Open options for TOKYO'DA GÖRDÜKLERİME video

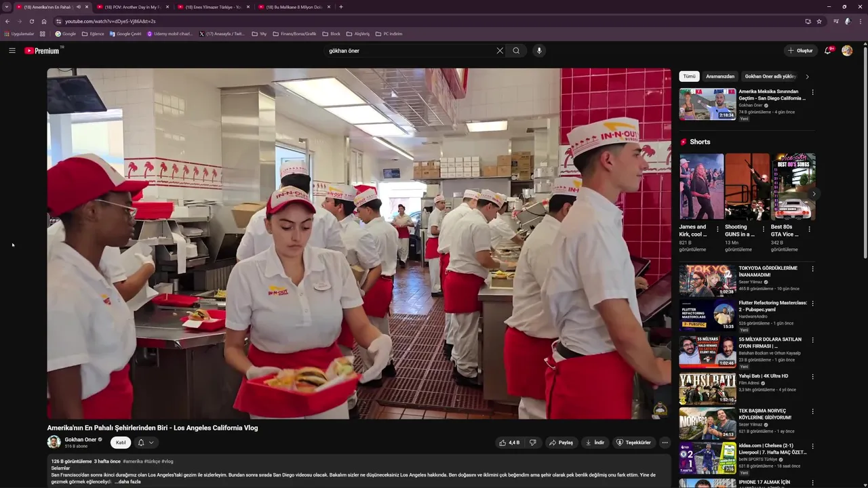tap(812, 269)
